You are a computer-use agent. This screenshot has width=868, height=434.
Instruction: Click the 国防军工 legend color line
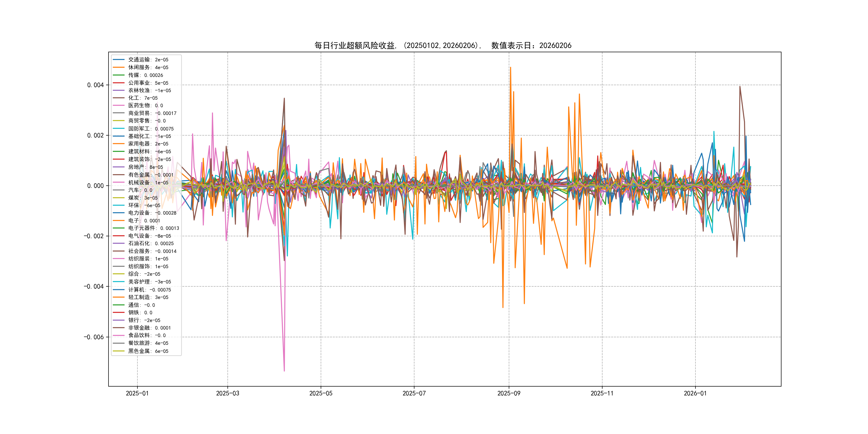tap(119, 129)
